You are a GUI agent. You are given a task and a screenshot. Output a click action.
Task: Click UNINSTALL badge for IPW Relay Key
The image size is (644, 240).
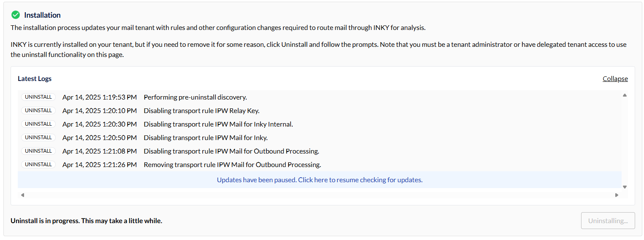point(38,111)
